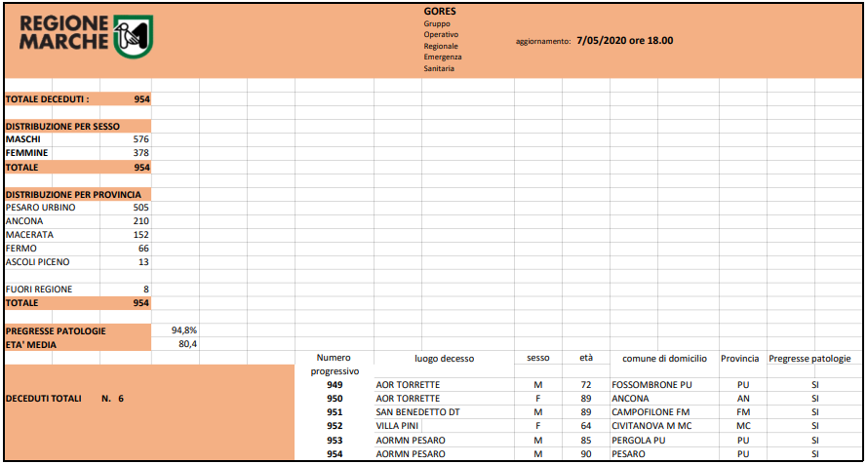The height and width of the screenshot is (464, 868).
Task: Click the FUORI REGIONE value 8
Action: click(x=146, y=290)
